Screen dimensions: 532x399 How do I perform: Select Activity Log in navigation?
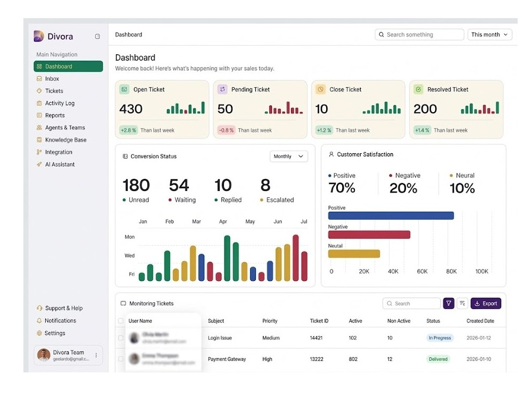pyautogui.click(x=68, y=103)
